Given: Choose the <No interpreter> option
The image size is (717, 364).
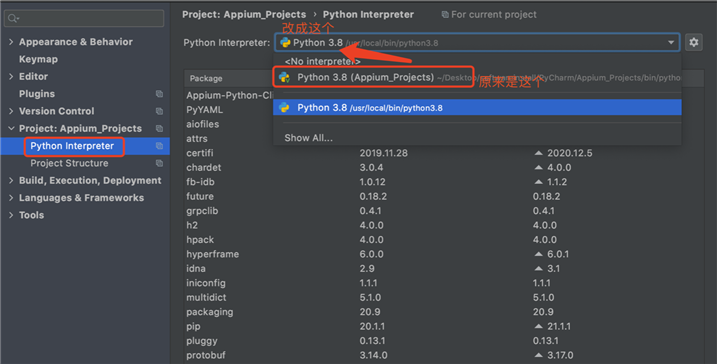Looking at the screenshot, I should (x=322, y=61).
